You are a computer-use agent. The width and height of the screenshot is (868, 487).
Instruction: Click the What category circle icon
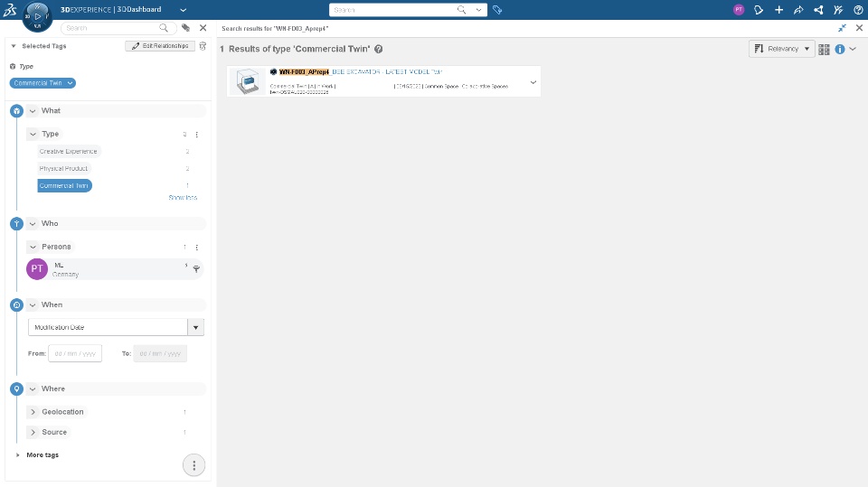point(16,111)
